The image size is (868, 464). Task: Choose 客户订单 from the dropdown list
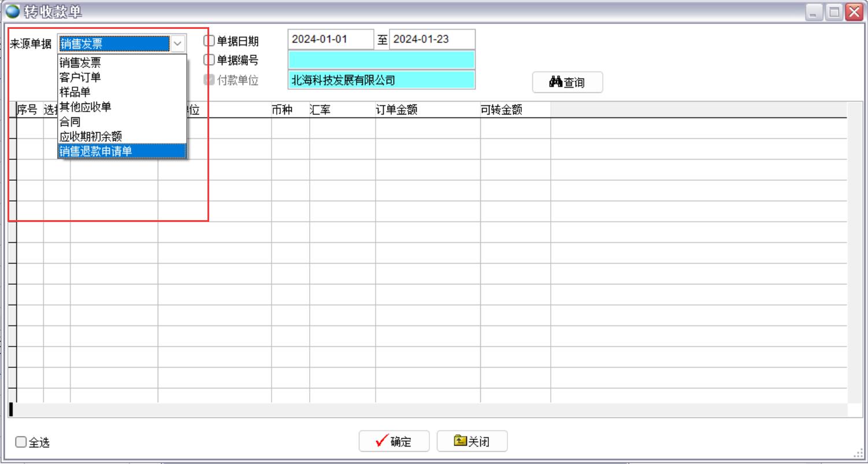(80, 77)
